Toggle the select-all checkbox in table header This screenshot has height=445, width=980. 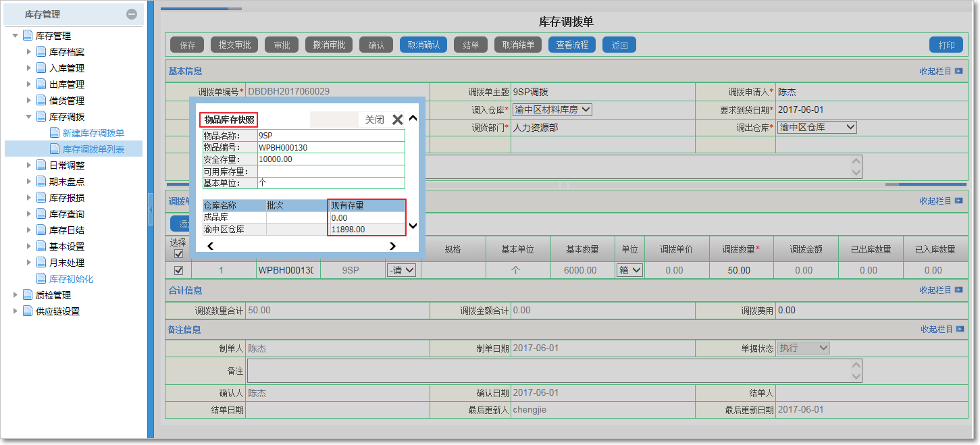coord(178,254)
